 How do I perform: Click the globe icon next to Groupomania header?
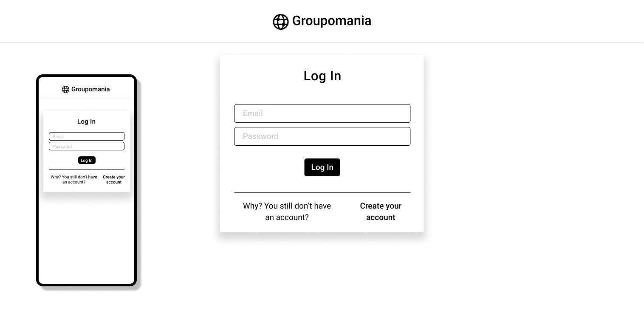click(280, 22)
